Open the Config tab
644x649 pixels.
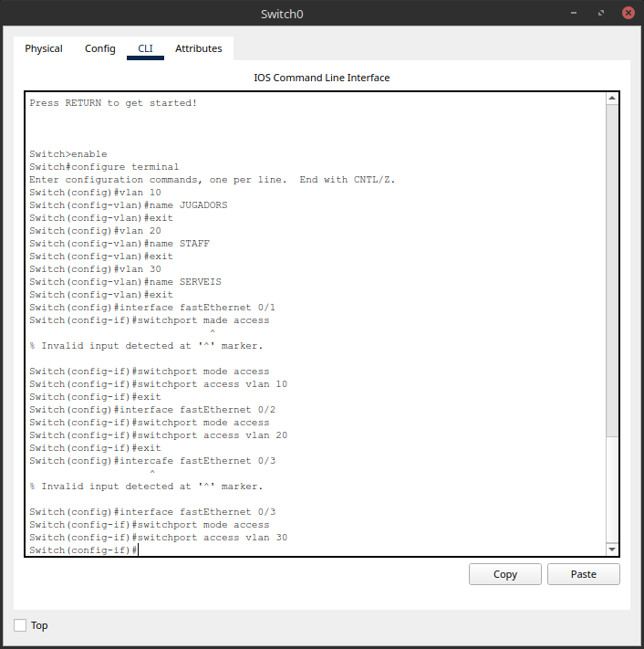pyautogui.click(x=100, y=48)
